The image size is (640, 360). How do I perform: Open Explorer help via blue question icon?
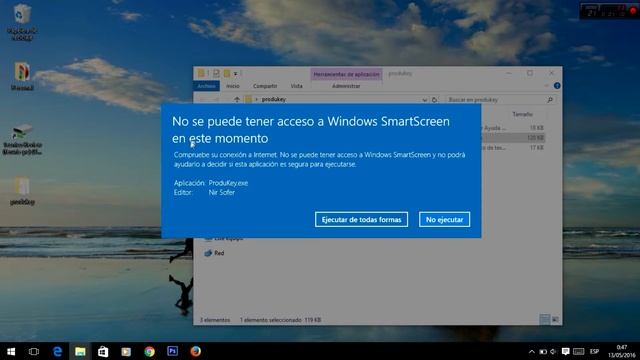557,86
